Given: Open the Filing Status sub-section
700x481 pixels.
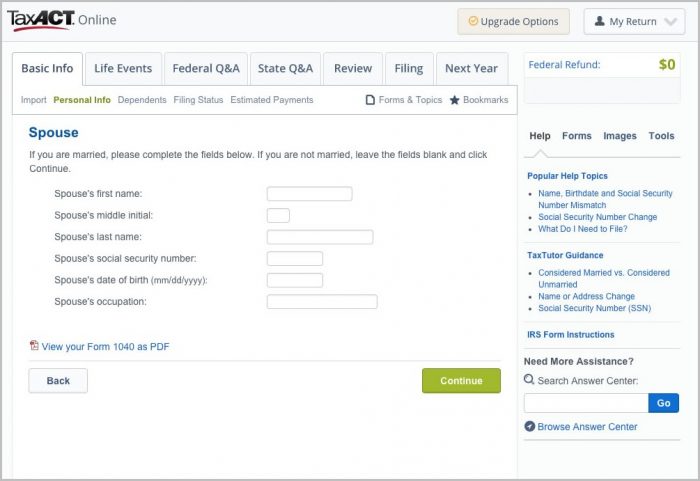Looking at the screenshot, I should [x=198, y=100].
